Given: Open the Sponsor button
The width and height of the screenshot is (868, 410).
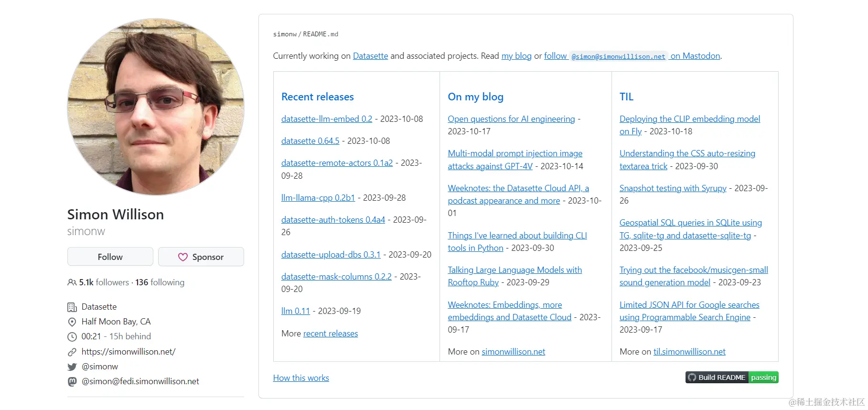Looking at the screenshot, I should click(x=201, y=257).
